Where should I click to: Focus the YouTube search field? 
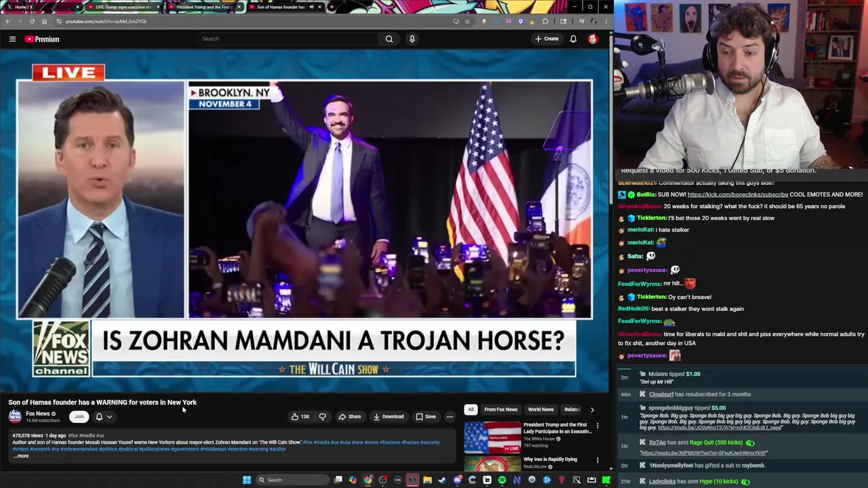click(288, 39)
